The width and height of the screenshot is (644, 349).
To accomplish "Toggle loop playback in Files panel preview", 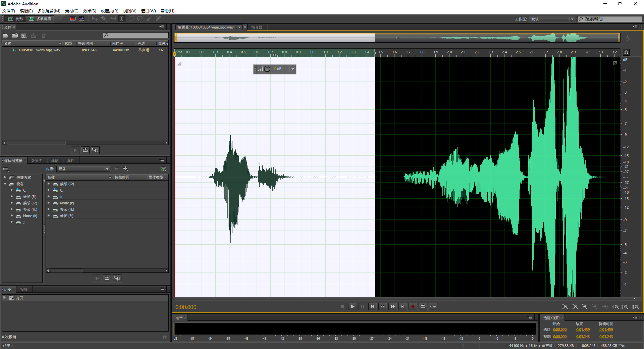I will click(x=85, y=150).
